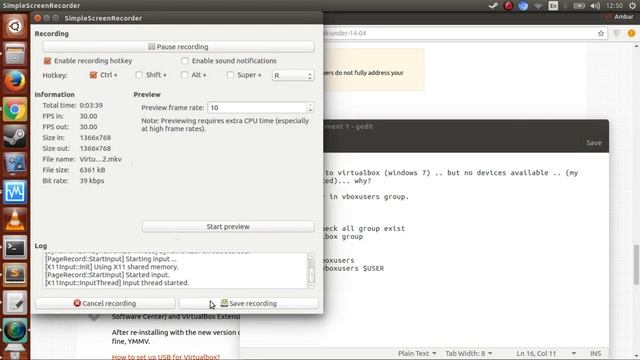Screen dimensions: 640x360
Task: Click orange extension icon in Chrome toolbar
Action: pos(631,33)
